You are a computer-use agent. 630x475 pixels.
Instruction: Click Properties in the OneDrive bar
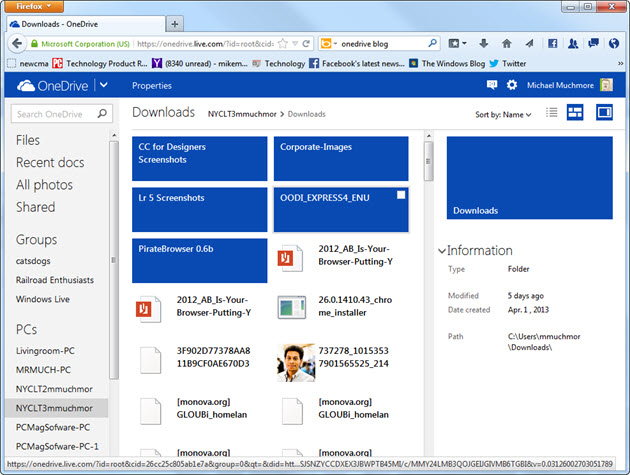tap(151, 86)
